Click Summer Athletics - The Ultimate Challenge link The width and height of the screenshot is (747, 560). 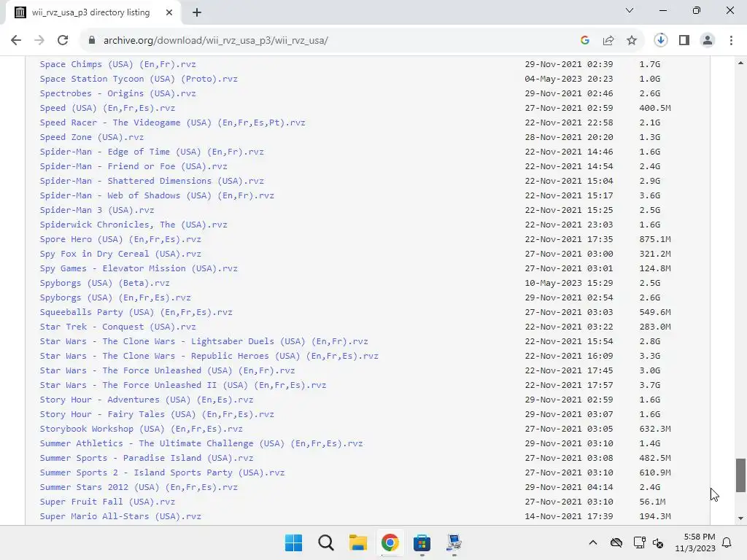201,443
